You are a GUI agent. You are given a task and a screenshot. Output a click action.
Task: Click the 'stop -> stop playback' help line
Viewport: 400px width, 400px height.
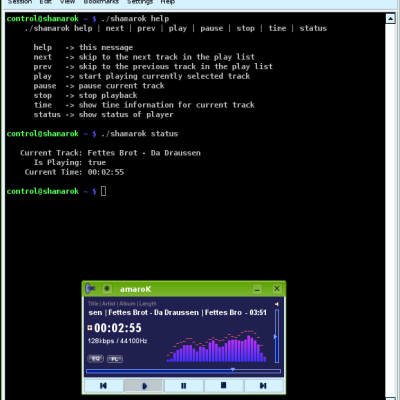coord(85,96)
